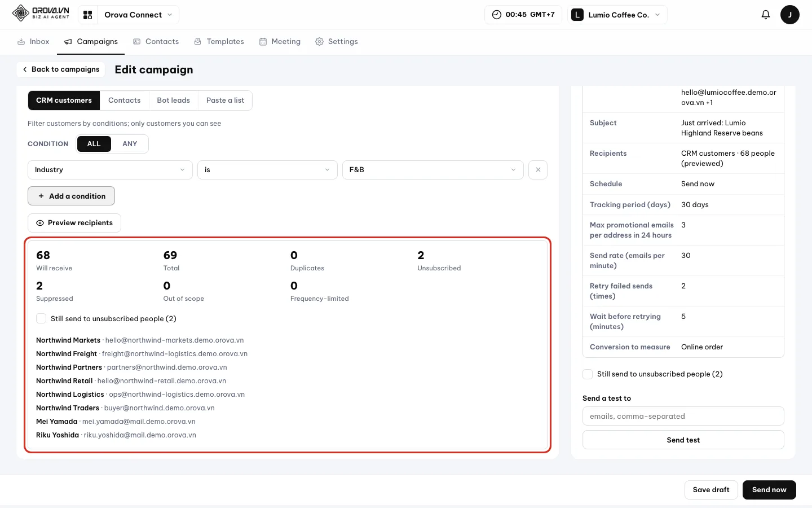Select the Contacts recipient source tab
The image size is (812, 508).
(124, 100)
